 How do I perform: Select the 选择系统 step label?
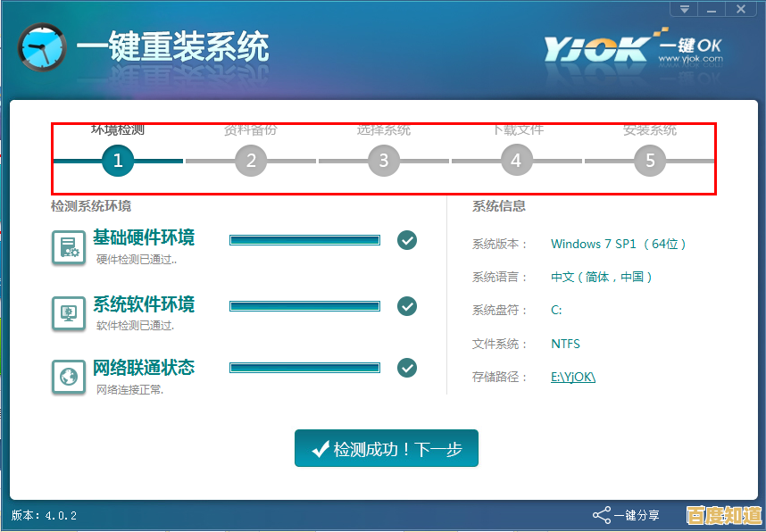coord(383,129)
